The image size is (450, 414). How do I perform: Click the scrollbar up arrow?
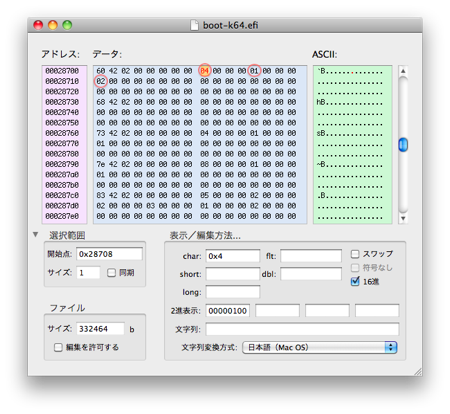[403, 71]
